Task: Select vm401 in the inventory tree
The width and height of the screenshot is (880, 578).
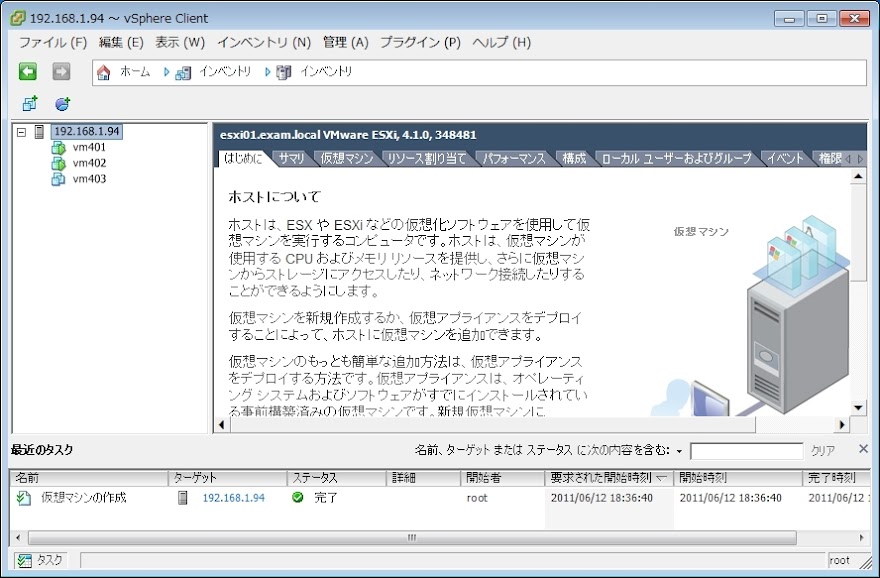Action: tap(89, 148)
